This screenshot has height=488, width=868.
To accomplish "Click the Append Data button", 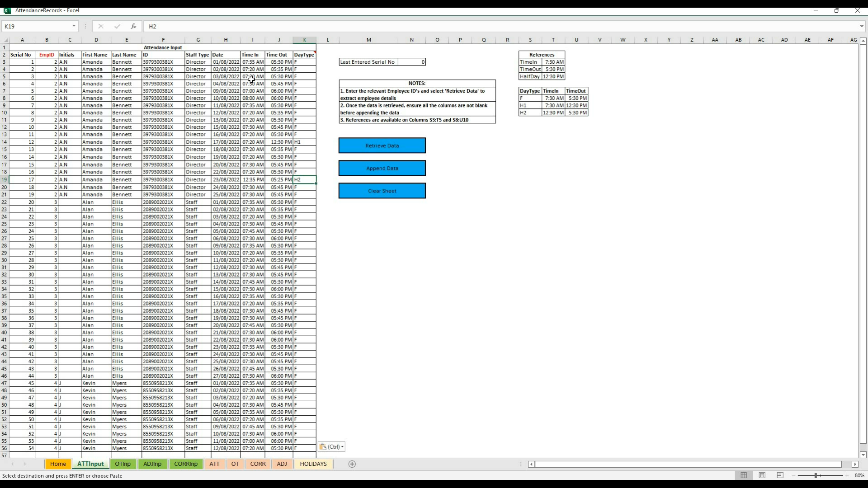I will point(382,168).
